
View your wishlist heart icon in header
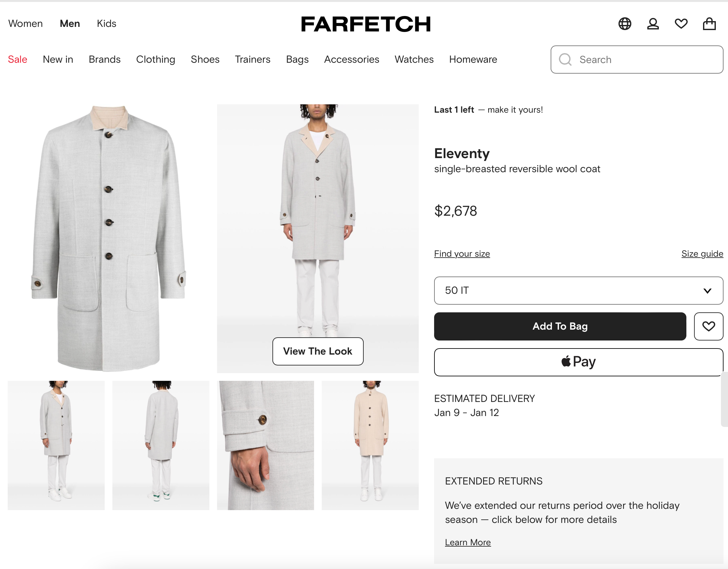tap(681, 24)
